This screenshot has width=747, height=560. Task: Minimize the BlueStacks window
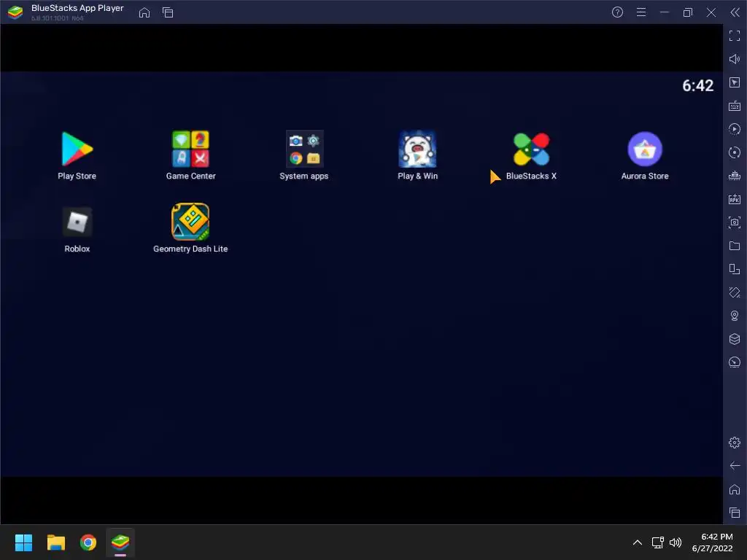(x=664, y=12)
